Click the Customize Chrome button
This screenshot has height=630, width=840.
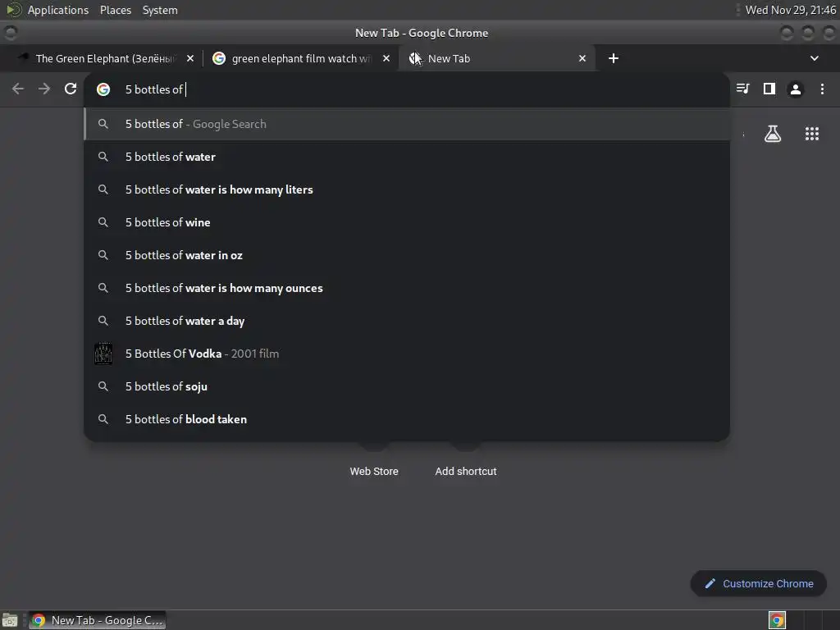click(x=759, y=583)
